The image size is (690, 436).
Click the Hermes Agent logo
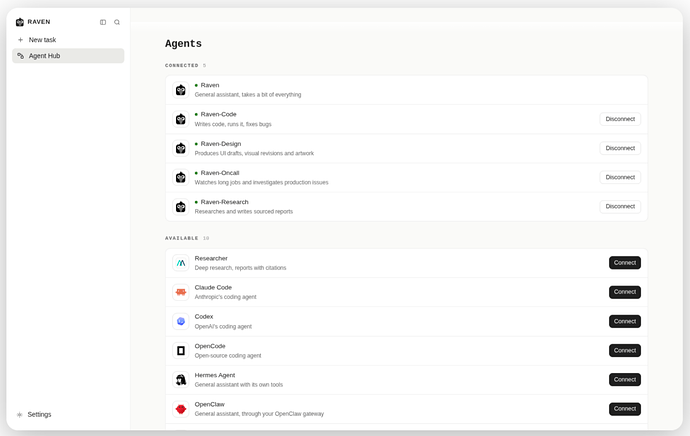click(180, 380)
